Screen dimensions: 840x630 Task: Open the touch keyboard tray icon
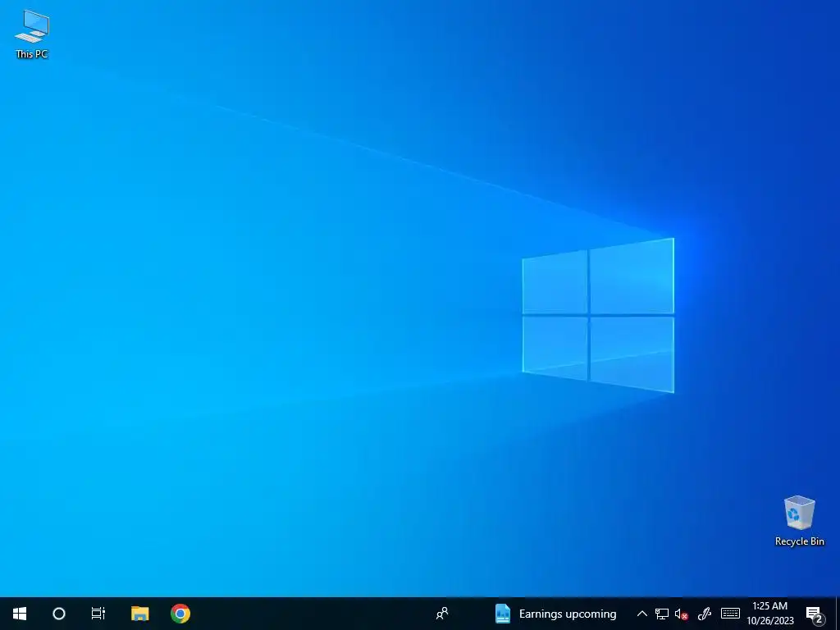tap(730, 614)
